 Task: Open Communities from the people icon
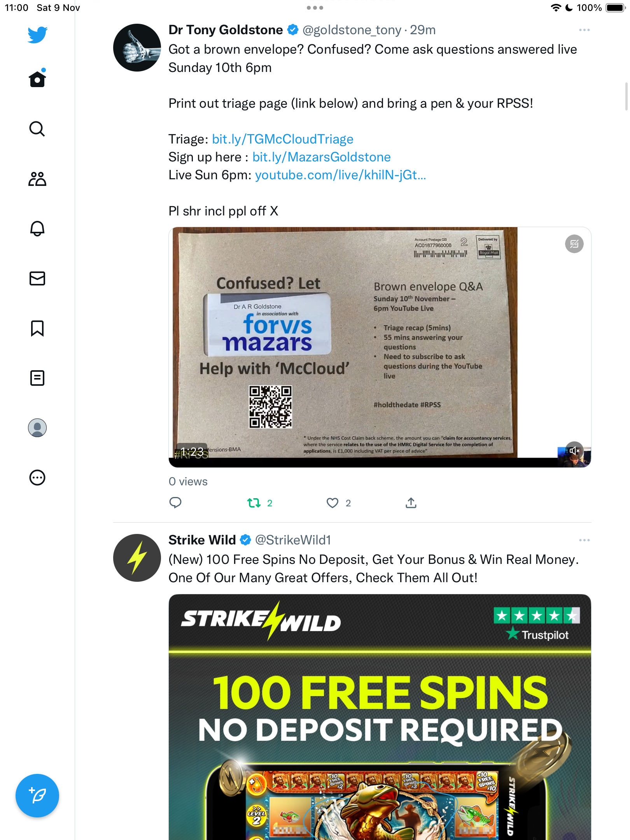pyautogui.click(x=37, y=179)
